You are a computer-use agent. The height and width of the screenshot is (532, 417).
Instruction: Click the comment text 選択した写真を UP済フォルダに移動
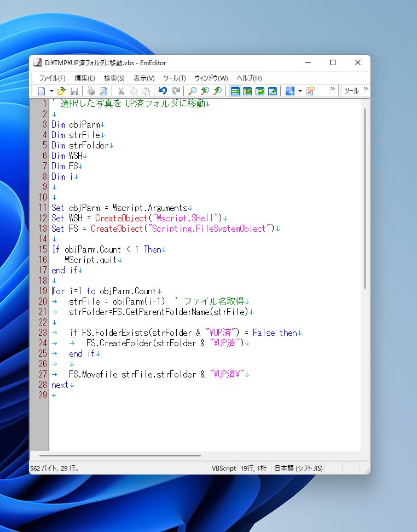click(133, 103)
